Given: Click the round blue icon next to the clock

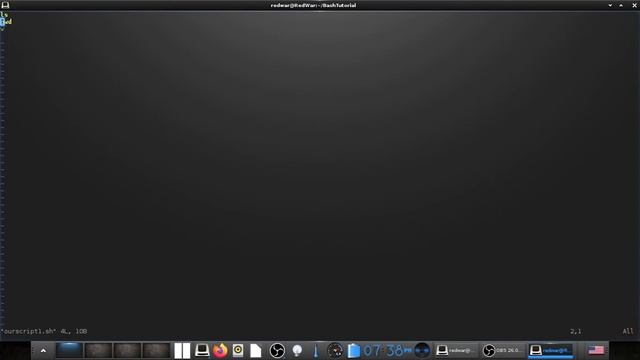Looking at the screenshot, I should click(422, 350).
